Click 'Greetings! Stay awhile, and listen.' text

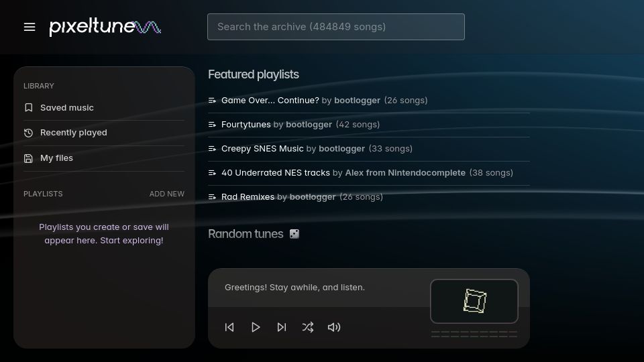[294, 288]
